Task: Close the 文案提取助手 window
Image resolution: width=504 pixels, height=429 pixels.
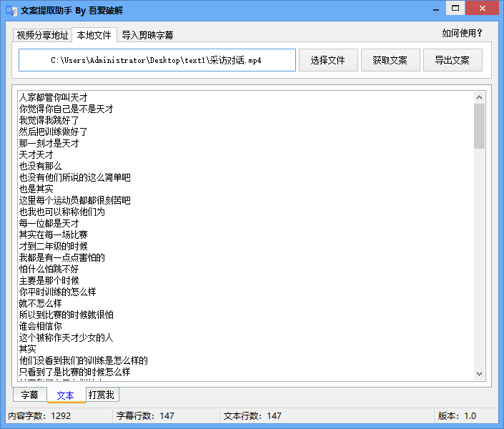Action: click(483, 8)
